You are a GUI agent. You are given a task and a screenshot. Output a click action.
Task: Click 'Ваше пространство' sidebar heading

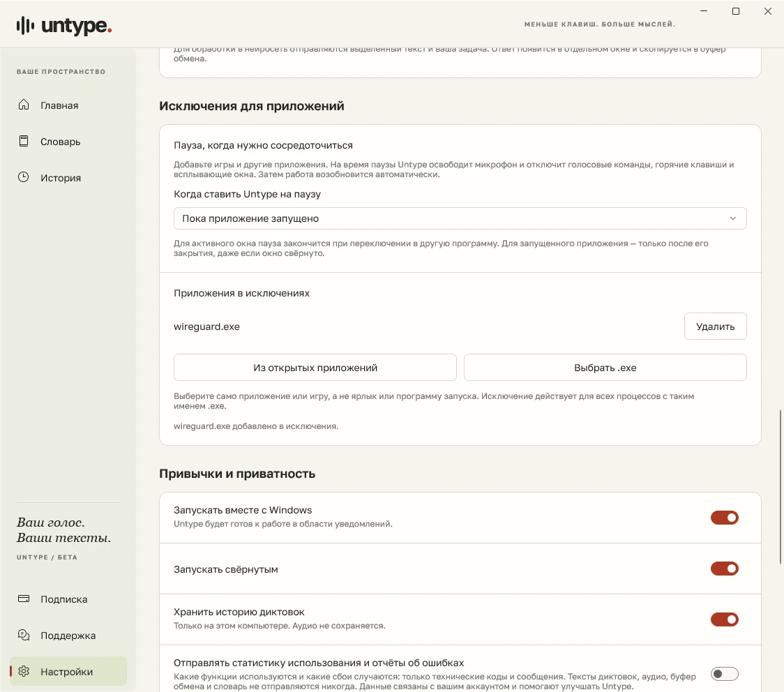[61, 71]
